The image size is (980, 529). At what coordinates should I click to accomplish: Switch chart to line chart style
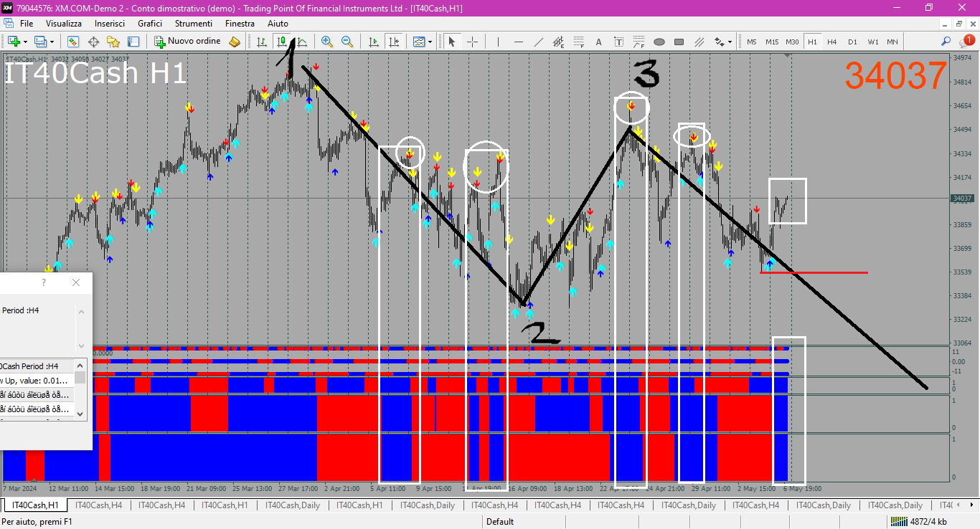coord(302,42)
